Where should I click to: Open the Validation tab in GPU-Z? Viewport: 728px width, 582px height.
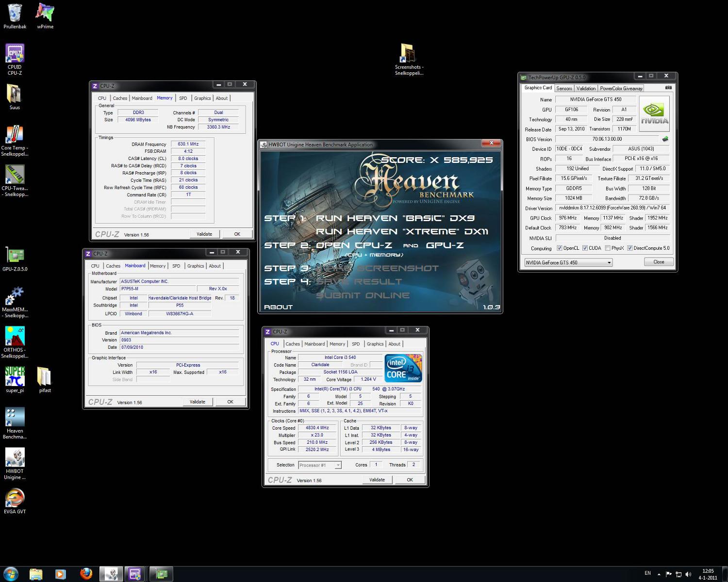pos(586,88)
